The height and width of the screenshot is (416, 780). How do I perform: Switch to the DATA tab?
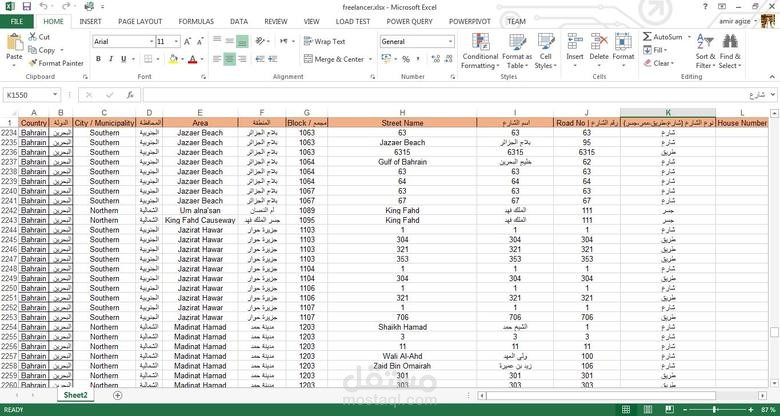tap(239, 21)
